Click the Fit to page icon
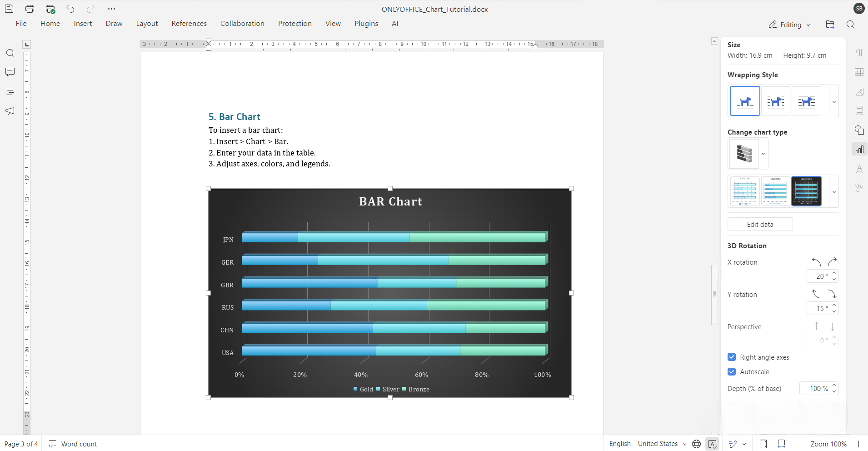This screenshot has width=868, height=451. coord(763,444)
